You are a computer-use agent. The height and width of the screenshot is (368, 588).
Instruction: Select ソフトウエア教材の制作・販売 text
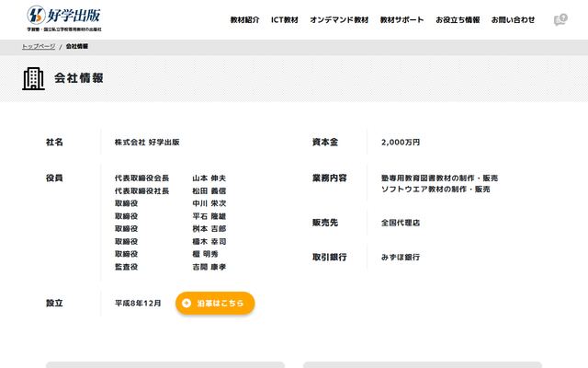point(435,190)
